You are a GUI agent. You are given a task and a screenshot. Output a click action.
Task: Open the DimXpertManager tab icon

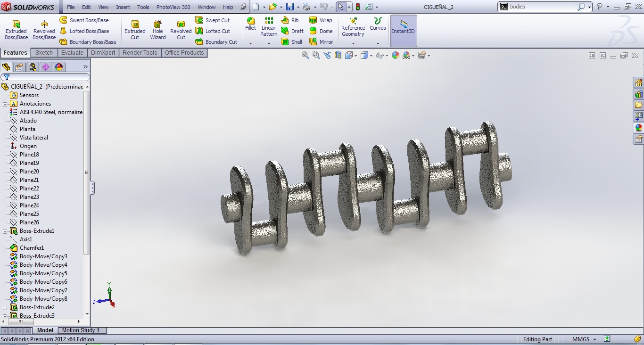[x=46, y=67]
